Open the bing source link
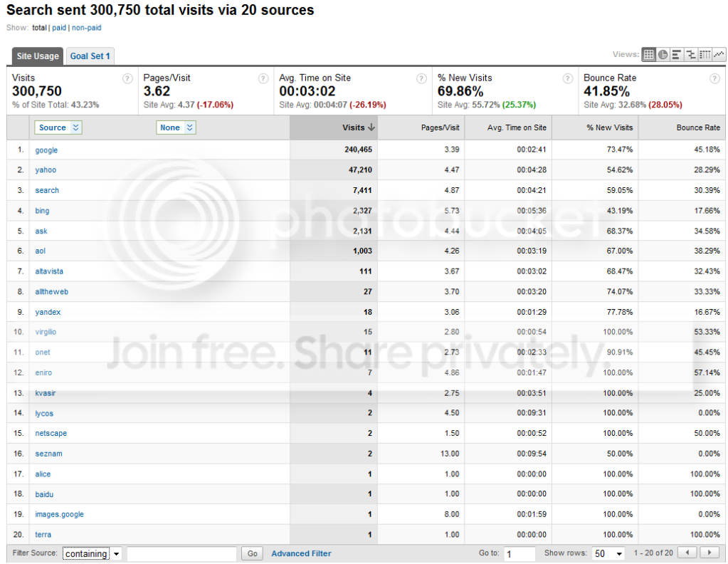 pos(42,211)
